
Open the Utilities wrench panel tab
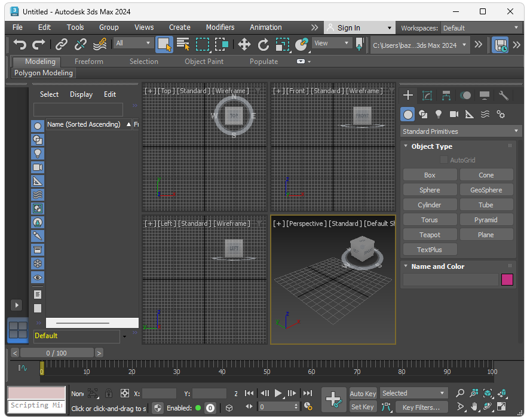pyautogui.click(x=504, y=96)
